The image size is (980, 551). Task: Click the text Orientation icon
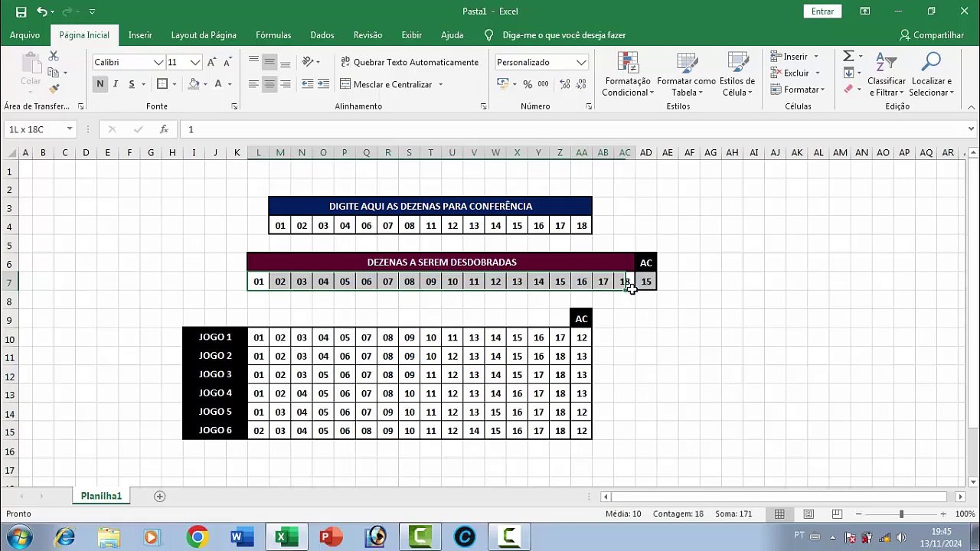[308, 62]
